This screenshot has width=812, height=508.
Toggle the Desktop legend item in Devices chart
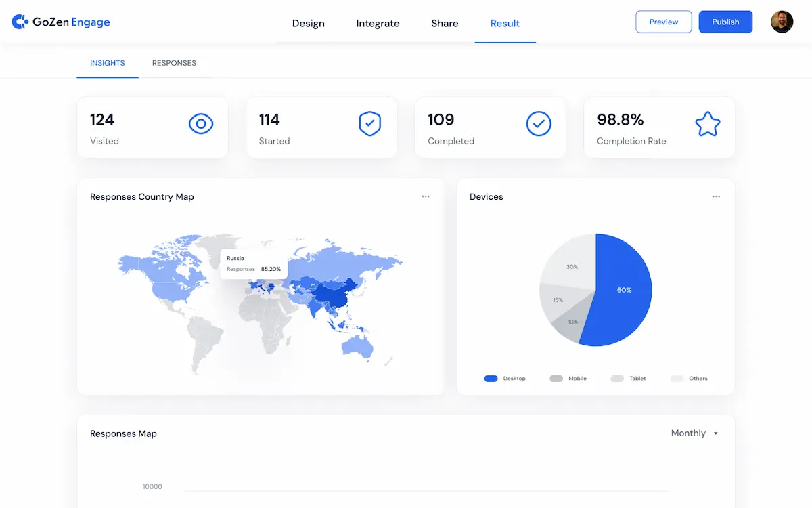tap(505, 379)
